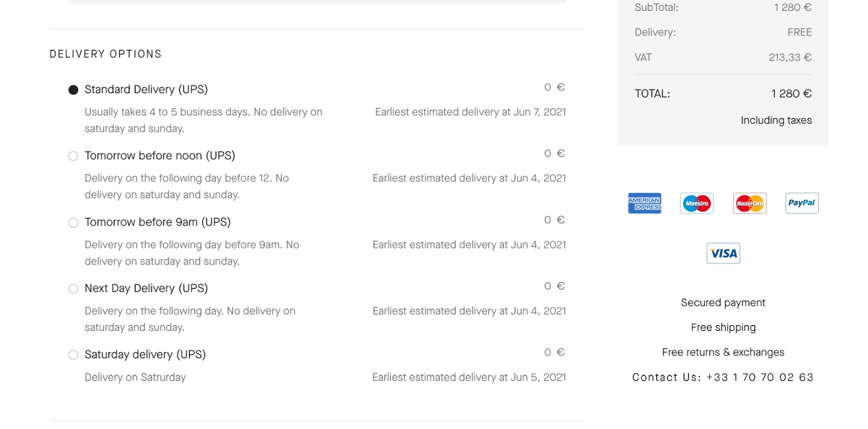
Task: Click the Standard Delivery (UPS) label
Action: point(146,89)
